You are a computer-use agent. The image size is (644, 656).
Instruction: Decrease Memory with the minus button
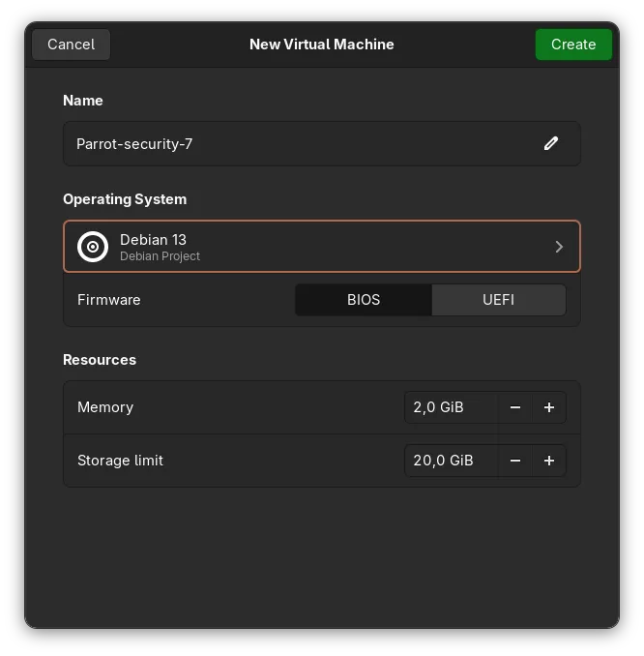[515, 407]
